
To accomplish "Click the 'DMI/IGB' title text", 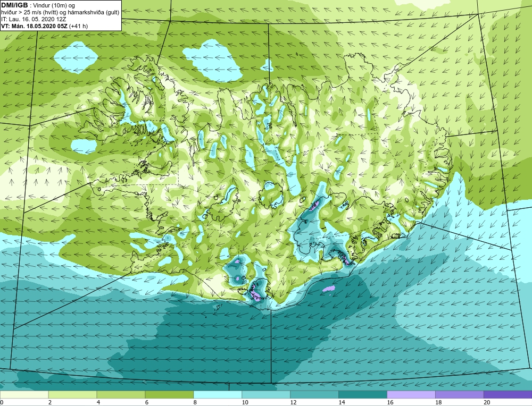I will (14, 5).
